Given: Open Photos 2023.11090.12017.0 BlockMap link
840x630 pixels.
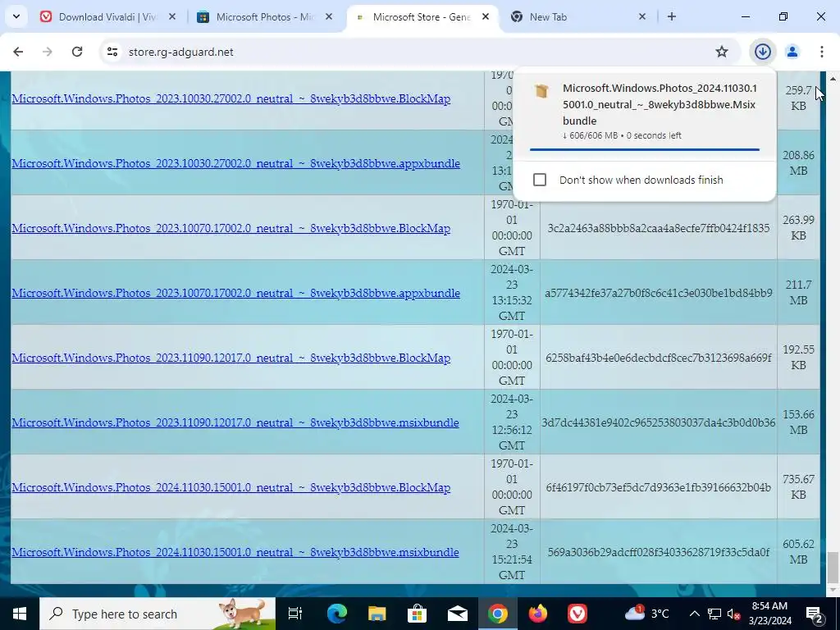Looking at the screenshot, I should click(231, 358).
